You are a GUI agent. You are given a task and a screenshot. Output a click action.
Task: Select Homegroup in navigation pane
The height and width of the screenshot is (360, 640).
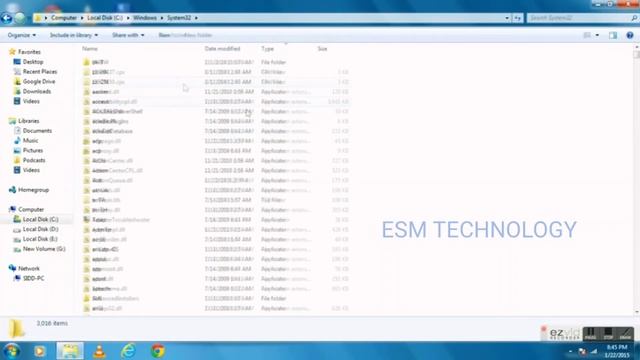click(x=33, y=190)
